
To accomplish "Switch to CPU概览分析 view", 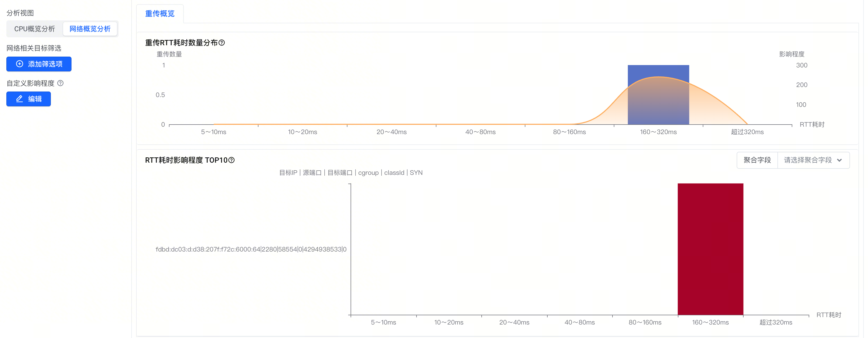I will pos(35,29).
